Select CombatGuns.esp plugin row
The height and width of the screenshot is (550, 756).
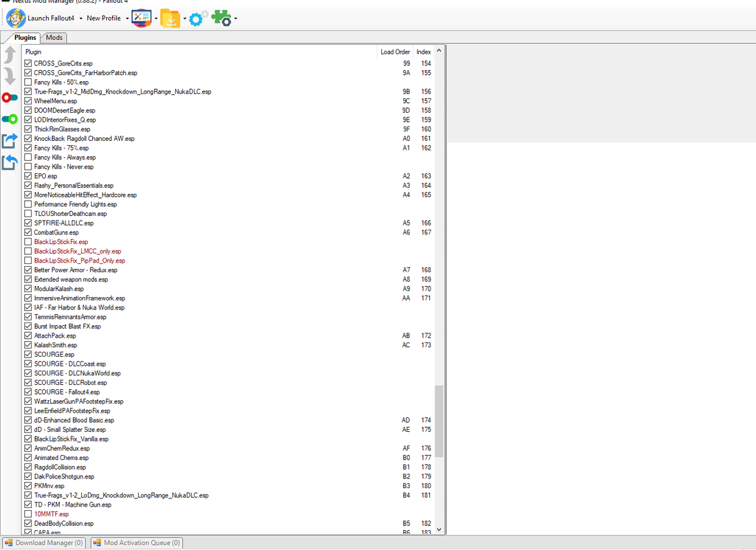coord(228,232)
